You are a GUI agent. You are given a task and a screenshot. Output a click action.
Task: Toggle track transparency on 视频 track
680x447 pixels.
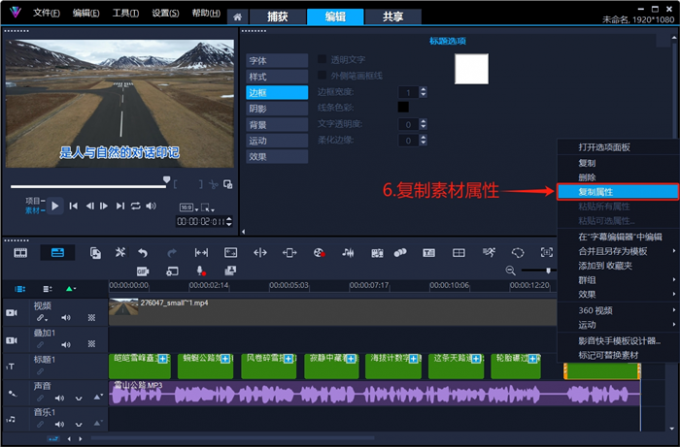(x=92, y=318)
